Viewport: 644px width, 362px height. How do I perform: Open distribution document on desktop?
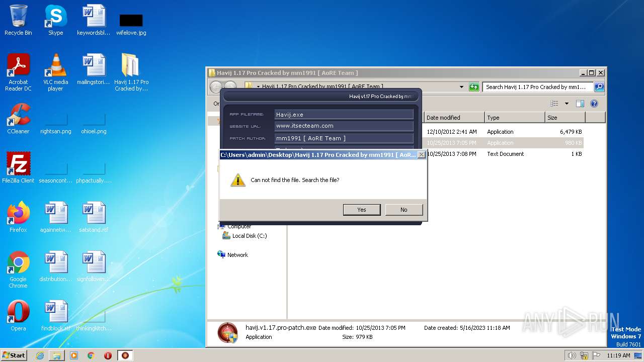point(55,266)
